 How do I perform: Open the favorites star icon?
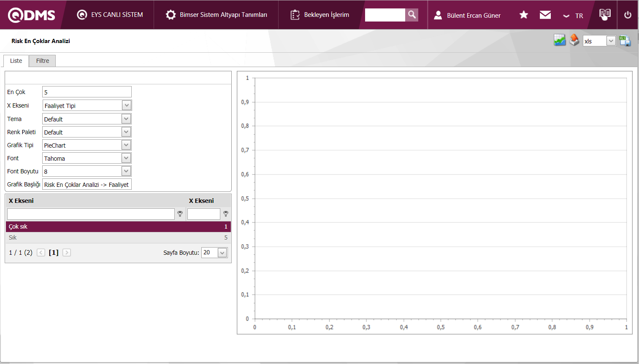(x=524, y=15)
